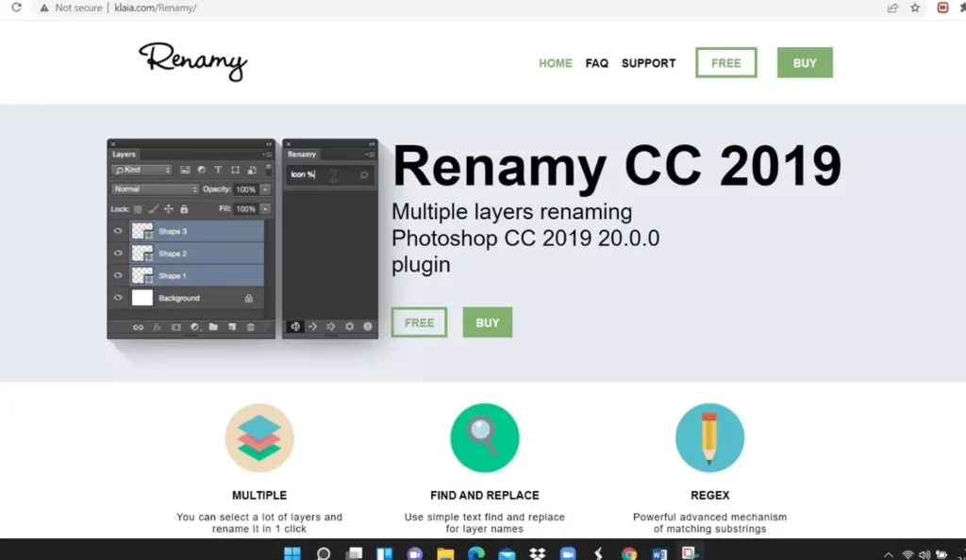Open the Fill 100% dropdown arrow
Image resolution: width=966 pixels, height=560 pixels.
click(265, 209)
